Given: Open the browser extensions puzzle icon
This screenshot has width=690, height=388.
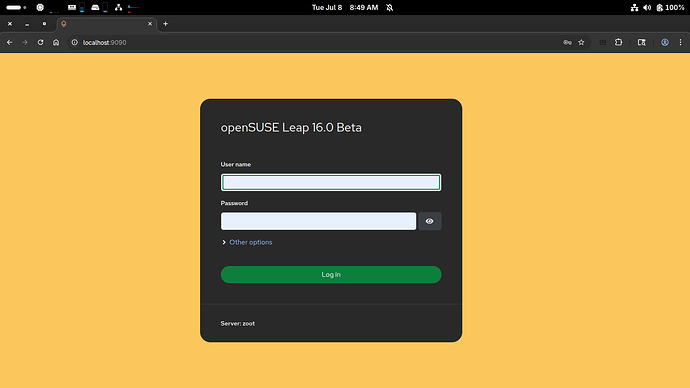Looking at the screenshot, I should tap(618, 42).
